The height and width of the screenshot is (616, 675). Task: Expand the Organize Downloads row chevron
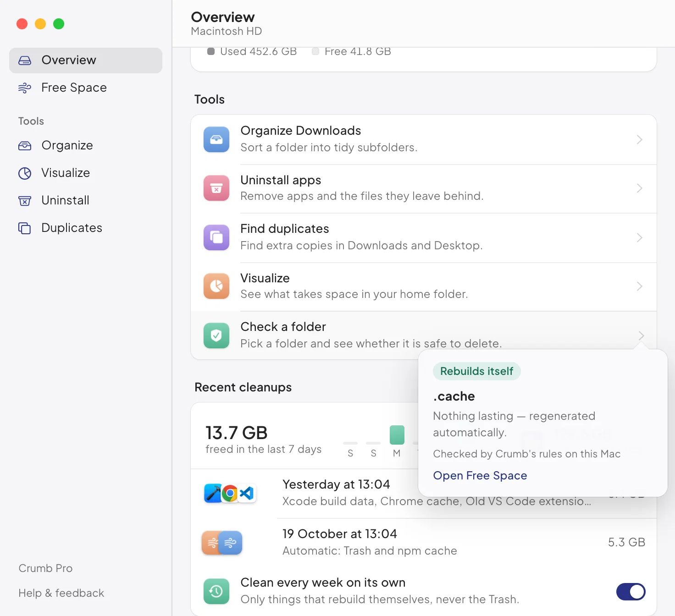640,139
